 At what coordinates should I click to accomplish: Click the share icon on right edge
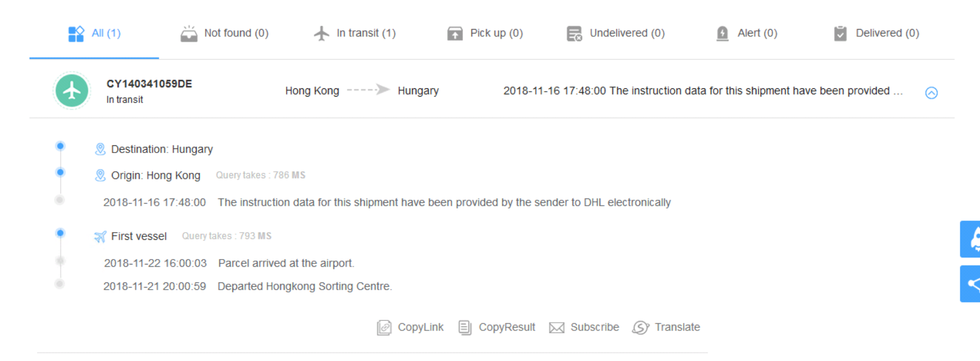point(971,284)
